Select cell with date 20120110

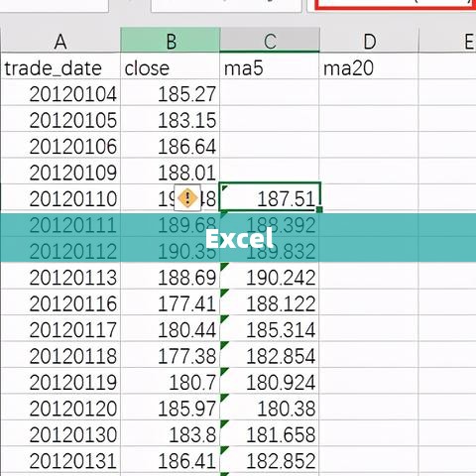(x=60, y=198)
